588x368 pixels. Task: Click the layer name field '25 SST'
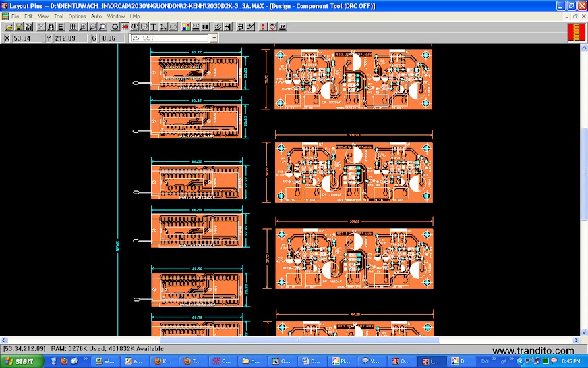coord(169,38)
